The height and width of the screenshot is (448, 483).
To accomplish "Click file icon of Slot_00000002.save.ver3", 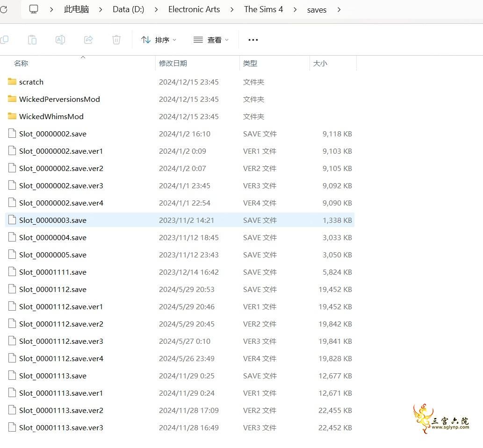I will (x=12, y=185).
